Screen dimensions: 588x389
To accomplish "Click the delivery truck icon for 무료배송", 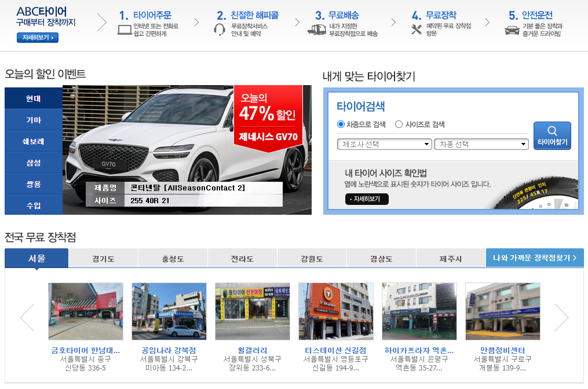I will [317, 30].
